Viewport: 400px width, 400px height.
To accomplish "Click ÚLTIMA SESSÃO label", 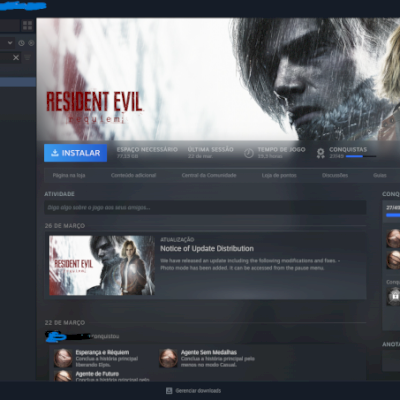I will [x=210, y=149].
